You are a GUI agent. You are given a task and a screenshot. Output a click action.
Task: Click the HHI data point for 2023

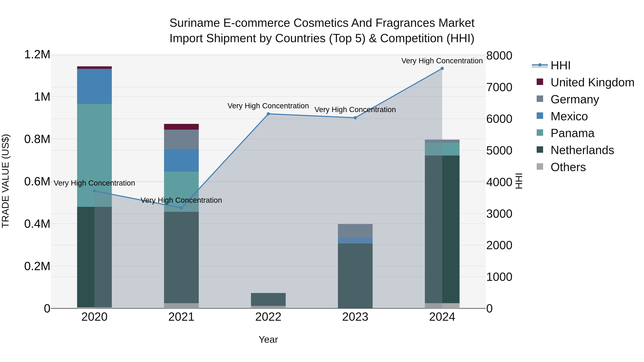click(355, 118)
